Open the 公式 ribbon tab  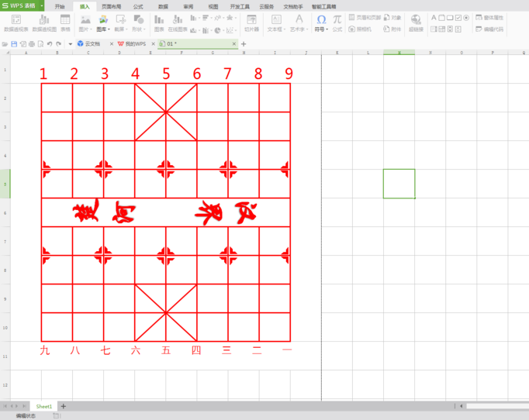tap(138, 6)
